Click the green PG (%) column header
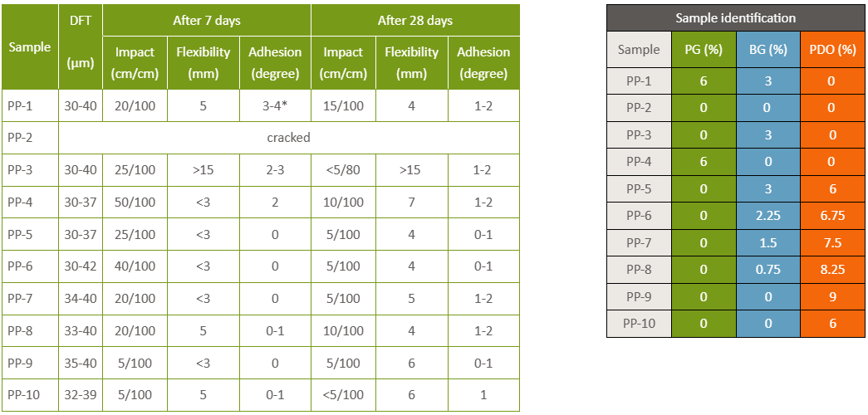The image size is (868, 415). [x=703, y=50]
